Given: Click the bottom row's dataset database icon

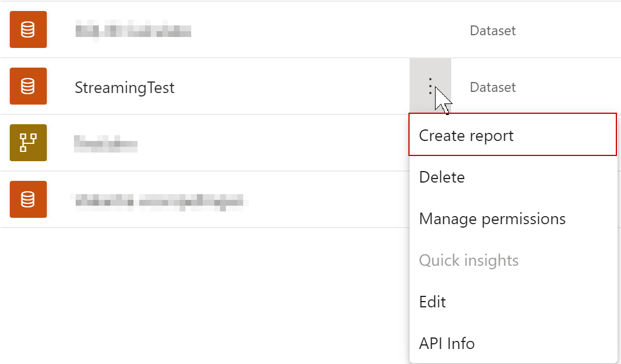Looking at the screenshot, I should (28, 199).
